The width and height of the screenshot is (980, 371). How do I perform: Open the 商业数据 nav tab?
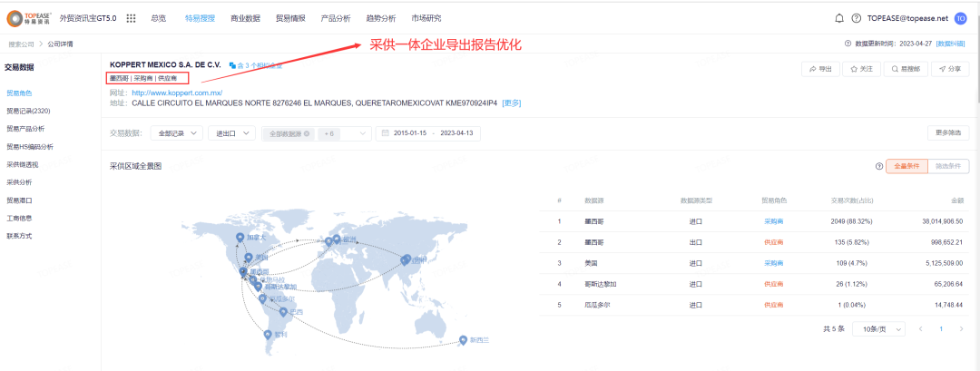point(245,19)
